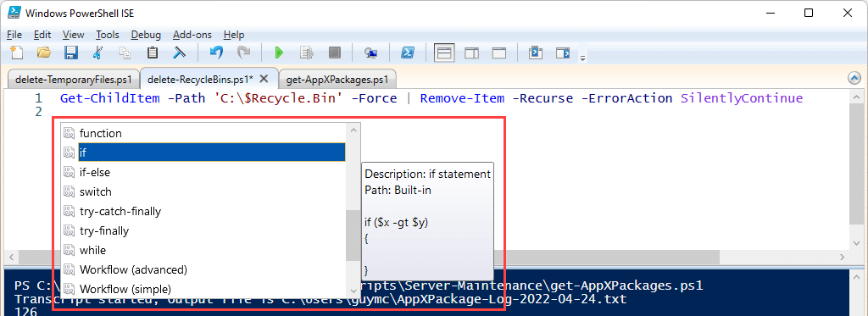
Task: Toggle Show Script Pane Right layout
Action: (x=471, y=53)
